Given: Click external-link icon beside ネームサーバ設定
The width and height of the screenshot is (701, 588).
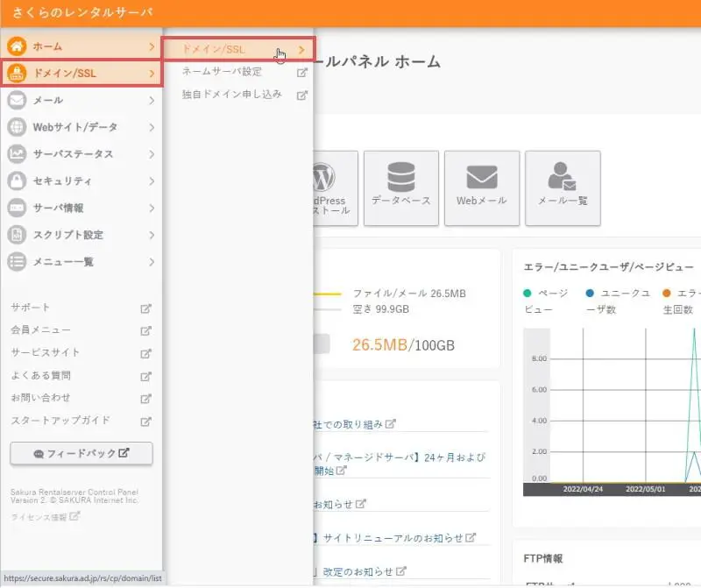Looking at the screenshot, I should coord(302,73).
